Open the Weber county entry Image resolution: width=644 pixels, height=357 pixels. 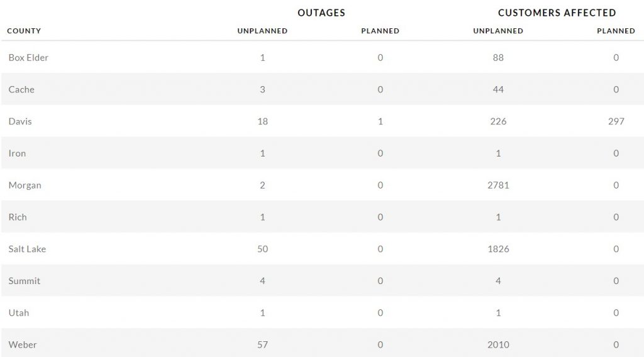(23, 344)
